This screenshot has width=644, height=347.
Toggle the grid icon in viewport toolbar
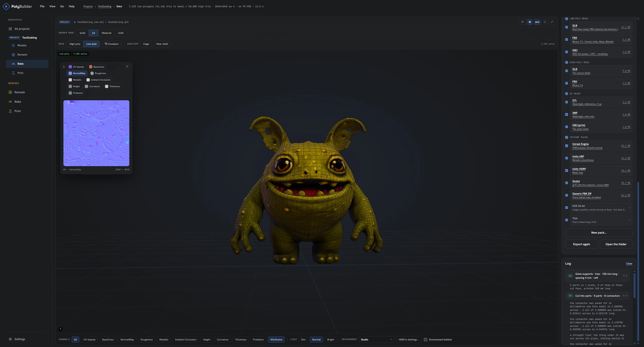click(x=530, y=22)
